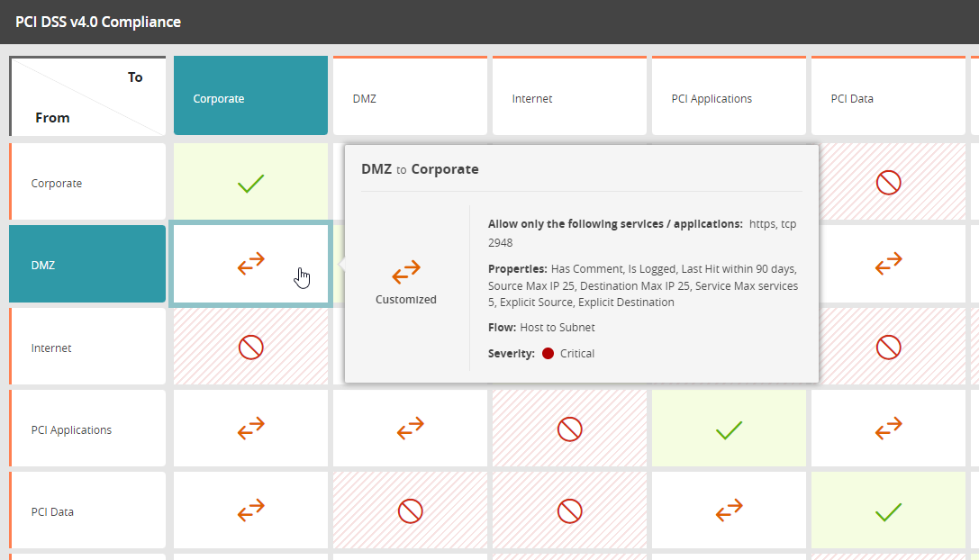This screenshot has height=560, width=979.
Task: Click the DMZ to Corporate customized arrows icon
Action: 250,264
